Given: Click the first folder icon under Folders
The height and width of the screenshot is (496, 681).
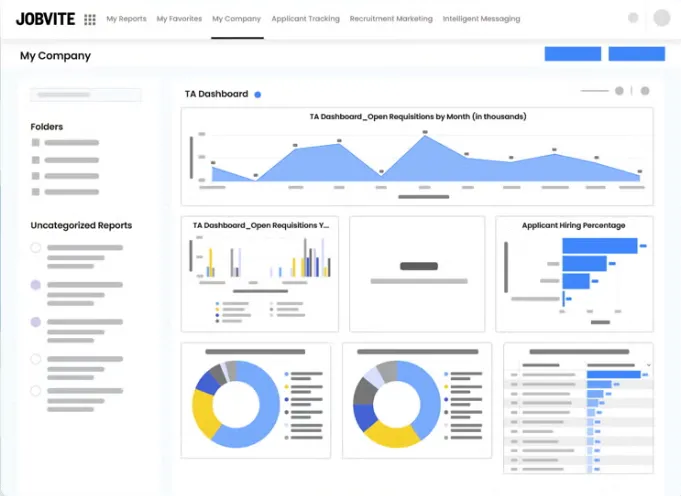Looking at the screenshot, I should 36,143.
